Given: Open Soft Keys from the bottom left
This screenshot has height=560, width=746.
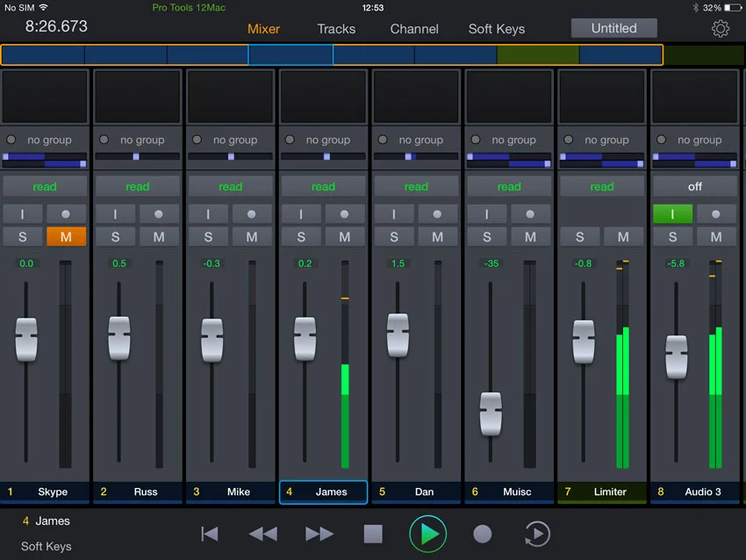Looking at the screenshot, I should [46, 546].
